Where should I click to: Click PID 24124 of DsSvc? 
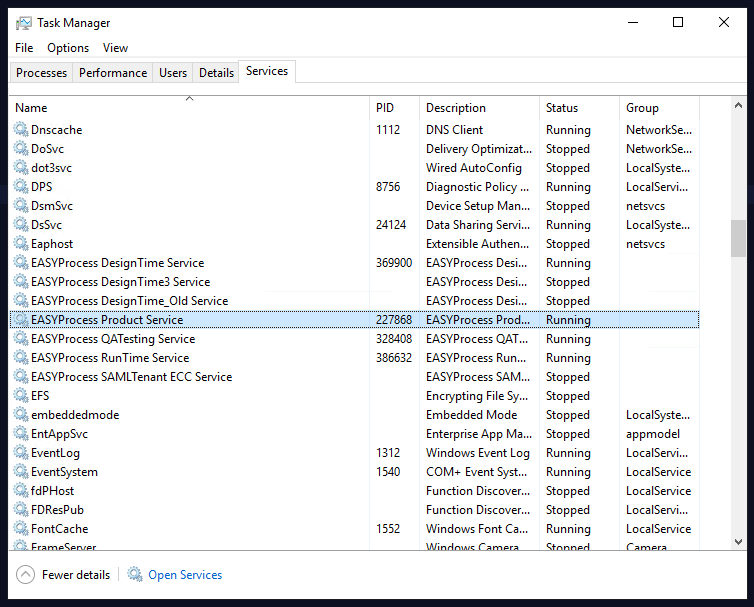[x=391, y=225]
